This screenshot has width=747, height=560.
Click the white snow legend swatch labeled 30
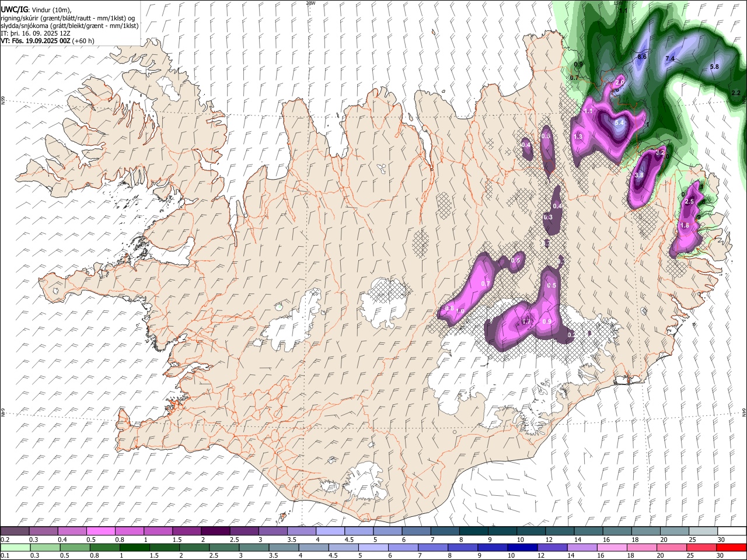click(x=732, y=531)
